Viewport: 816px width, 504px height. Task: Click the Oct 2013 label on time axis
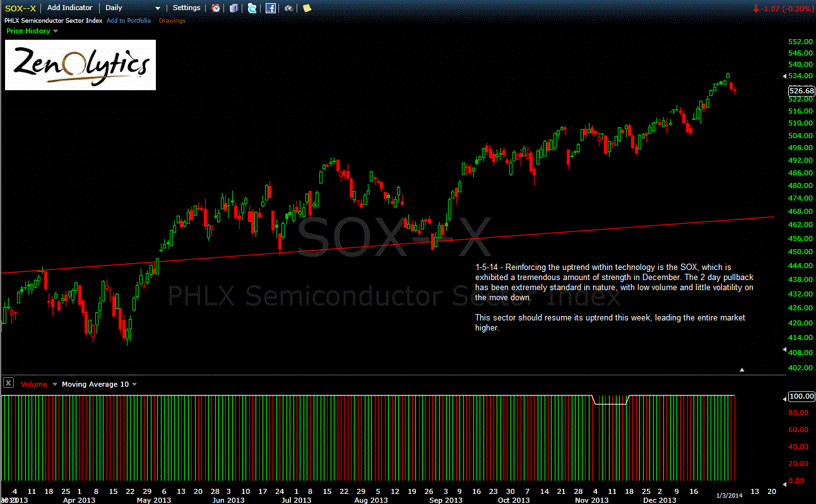(513, 500)
